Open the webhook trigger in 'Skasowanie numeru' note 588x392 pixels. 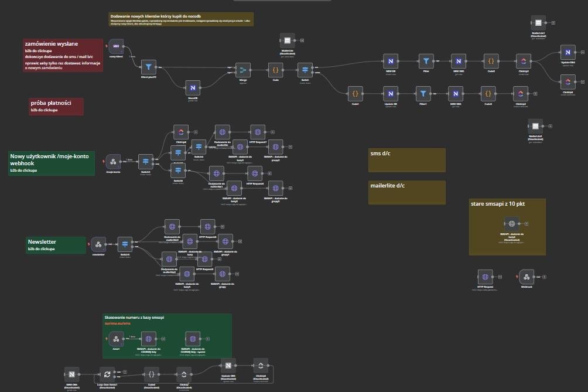click(116, 339)
